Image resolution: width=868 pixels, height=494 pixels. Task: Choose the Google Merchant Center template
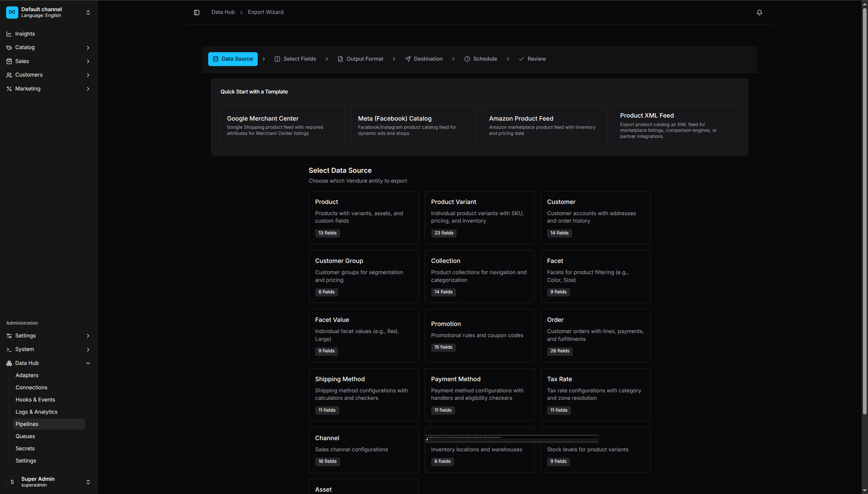tap(282, 125)
